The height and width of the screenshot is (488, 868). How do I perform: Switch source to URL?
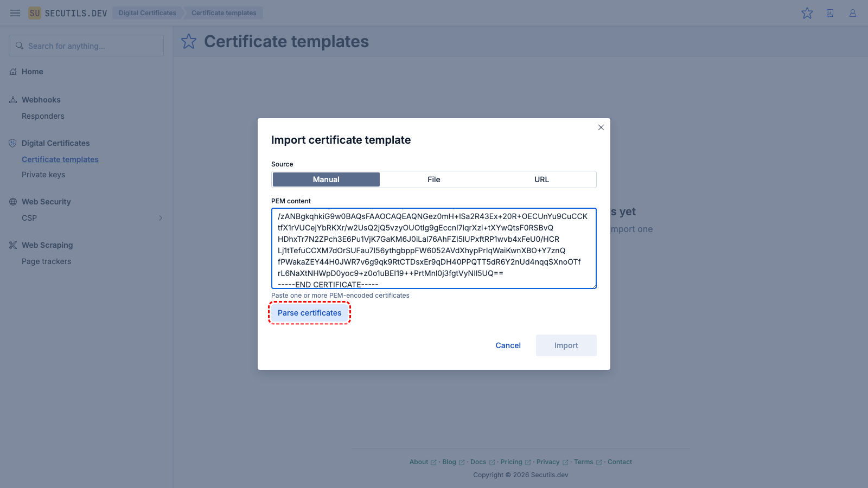(541, 179)
